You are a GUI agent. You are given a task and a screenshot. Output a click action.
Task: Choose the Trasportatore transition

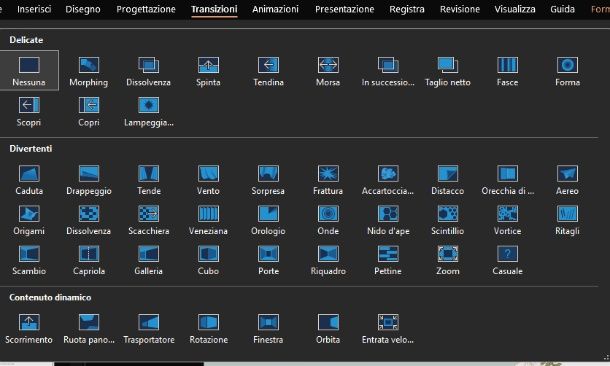(x=149, y=329)
